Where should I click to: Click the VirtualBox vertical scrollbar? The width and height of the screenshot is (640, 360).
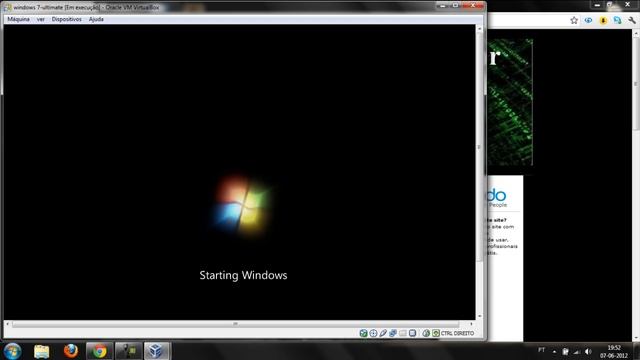[480, 172]
